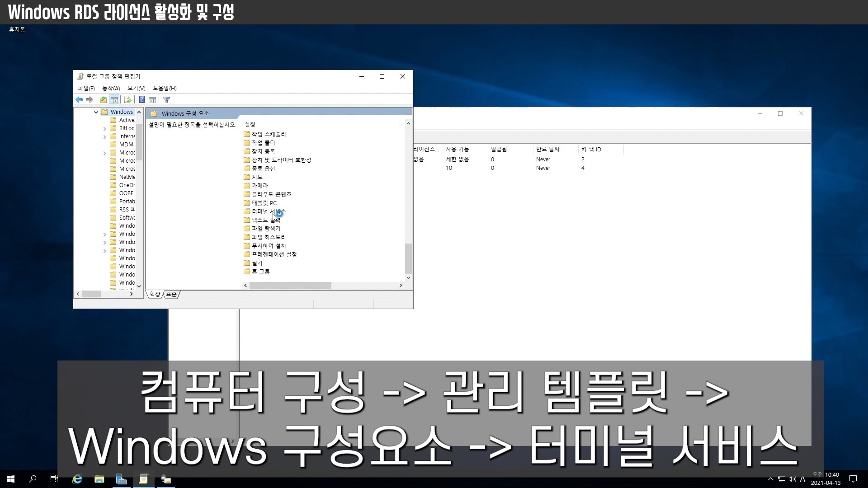The image size is (868, 488).
Task: Select the RSS folder in the tree
Action: tap(123, 210)
